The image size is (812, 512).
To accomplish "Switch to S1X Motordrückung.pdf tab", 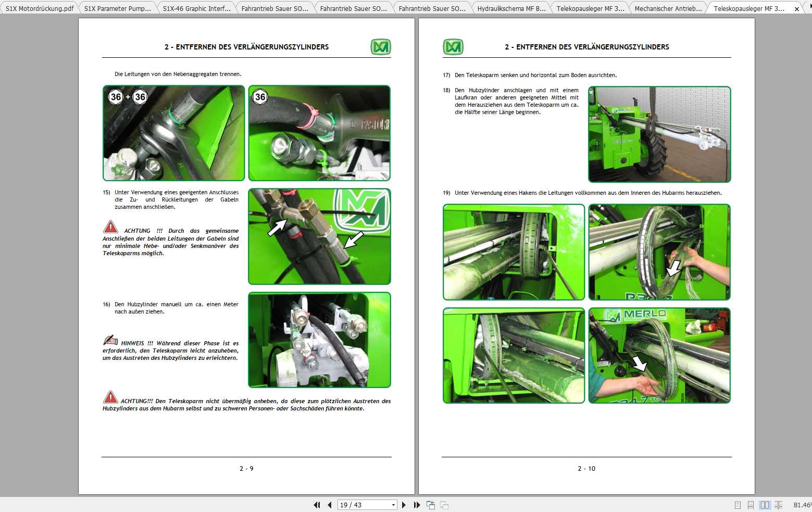I will tap(39, 8).
